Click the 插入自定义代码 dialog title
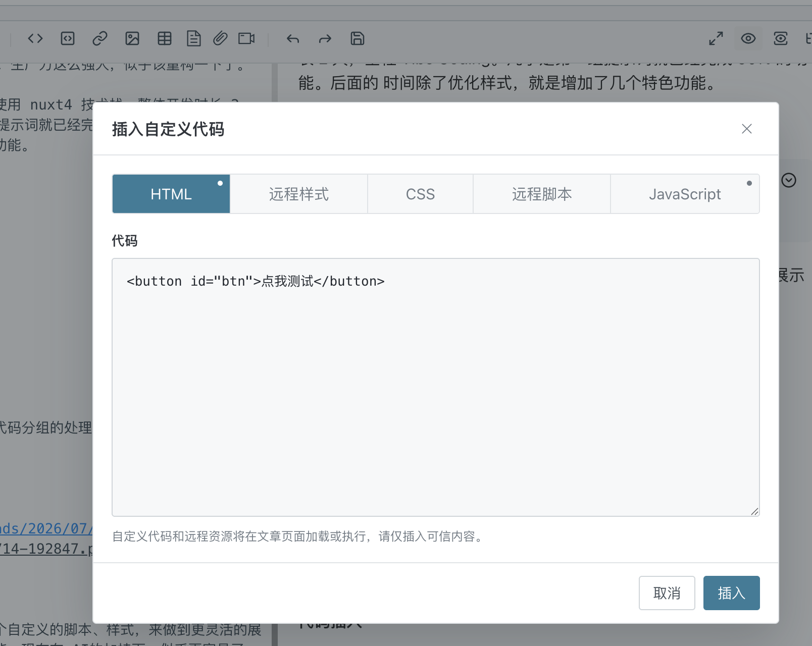The height and width of the screenshot is (646, 812). point(168,129)
